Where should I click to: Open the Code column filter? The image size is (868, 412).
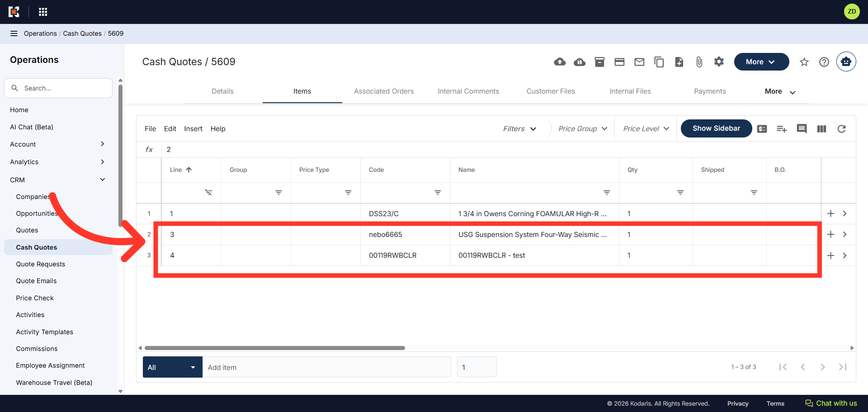click(x=438, y=193)
